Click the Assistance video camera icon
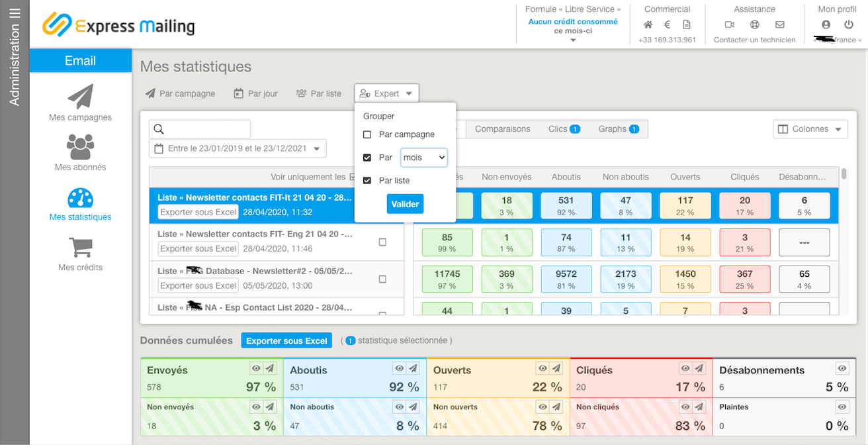 [x=730, y=25]
